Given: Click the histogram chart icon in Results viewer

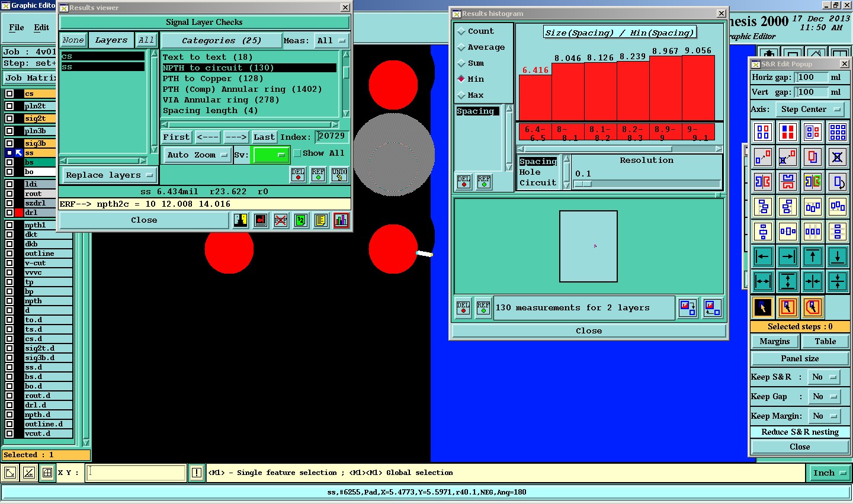Looking at the screenshot, I should pyautogui.click(x=341, y=220).
